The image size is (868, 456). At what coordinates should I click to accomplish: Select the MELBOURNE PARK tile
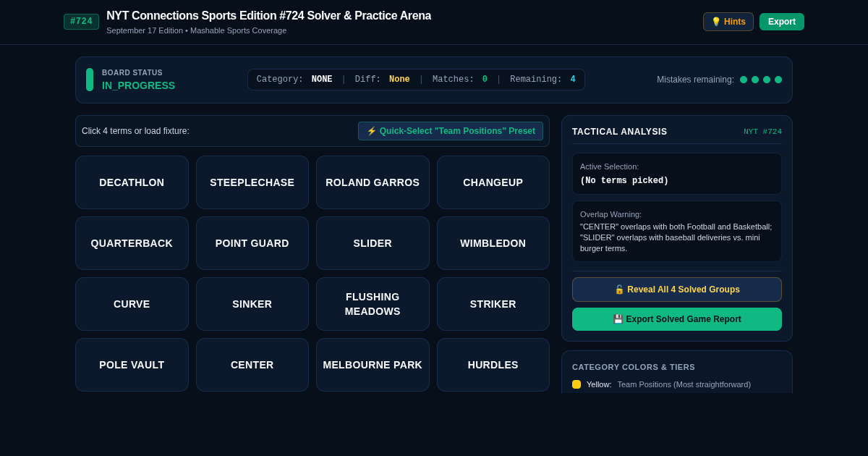pos(373,365)
